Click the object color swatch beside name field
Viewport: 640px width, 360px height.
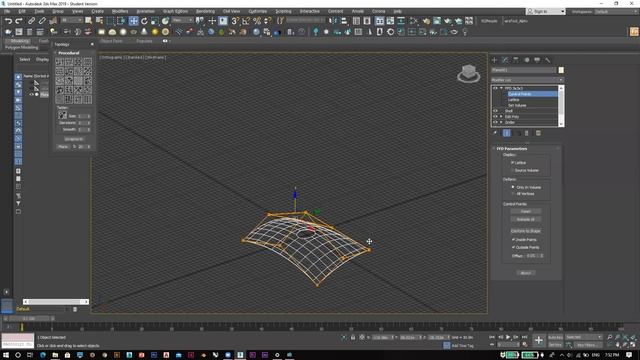pyautogui.click(x=561, y=70)
